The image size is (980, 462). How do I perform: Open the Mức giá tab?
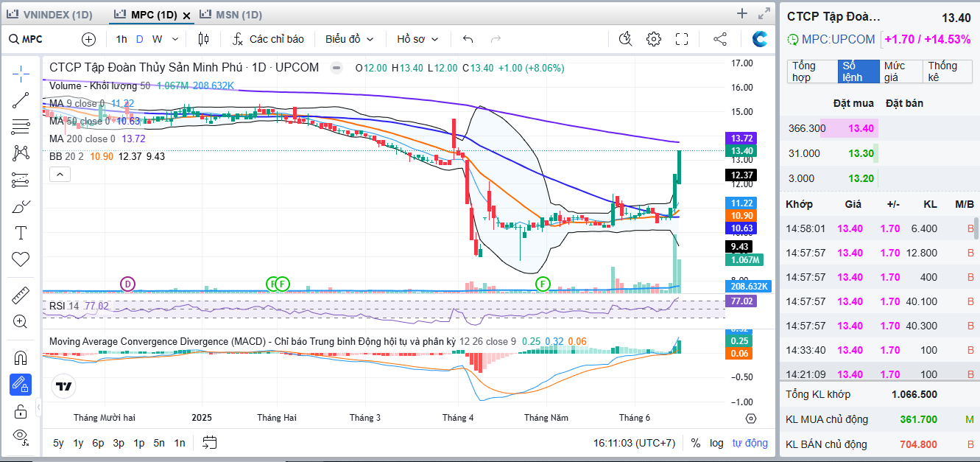901,71
